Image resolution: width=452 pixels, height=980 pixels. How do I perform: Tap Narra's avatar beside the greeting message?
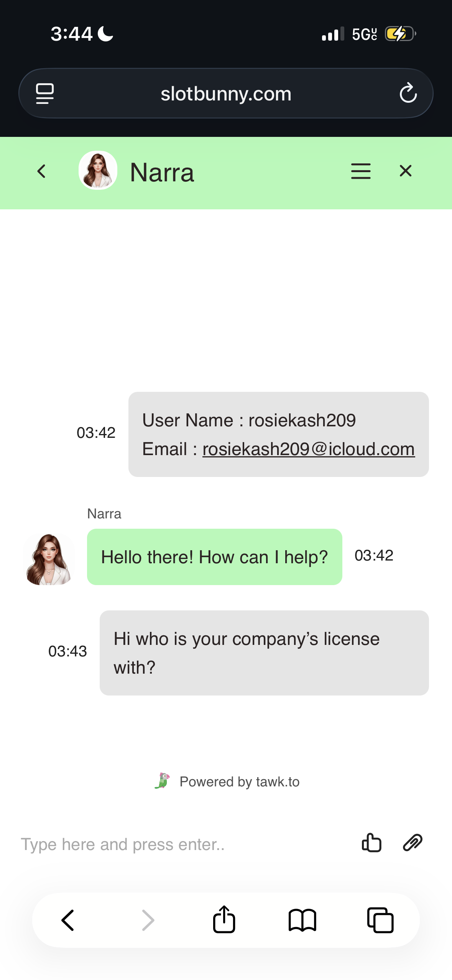tap(49, 559)
